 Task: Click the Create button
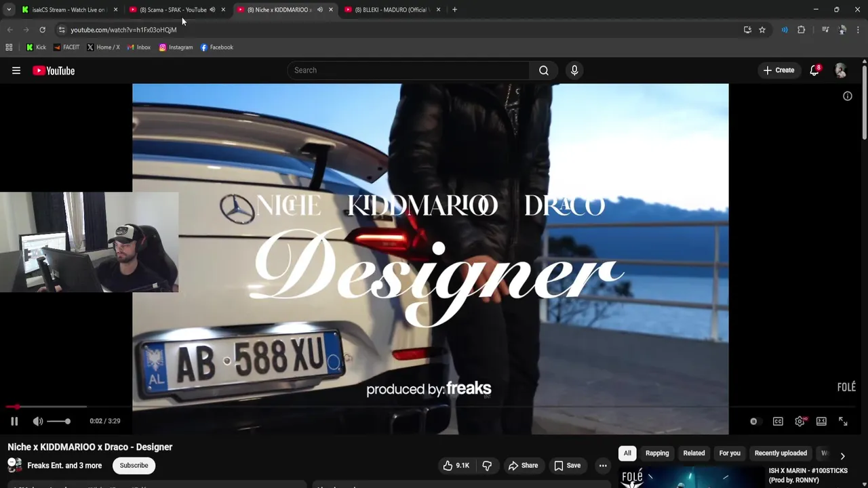tap(778, 70)
